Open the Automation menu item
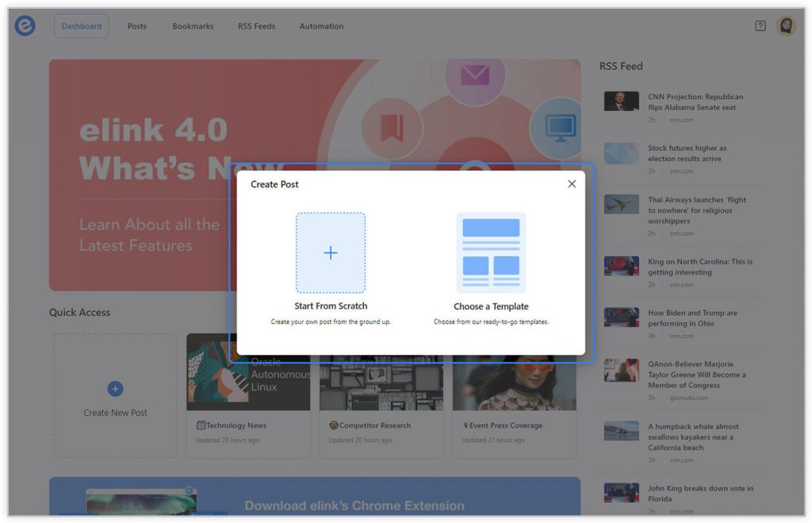This screenshot has height=523, width=812. pyautogui.click(x=320, y=25)
